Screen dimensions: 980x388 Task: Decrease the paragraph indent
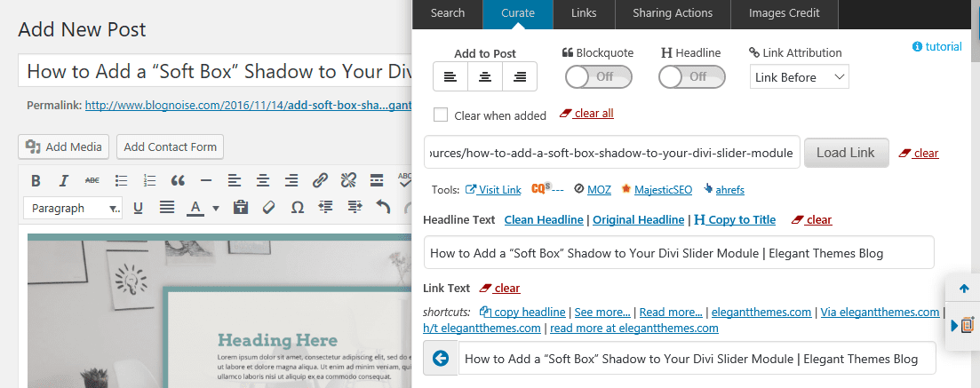pos(326,208)
